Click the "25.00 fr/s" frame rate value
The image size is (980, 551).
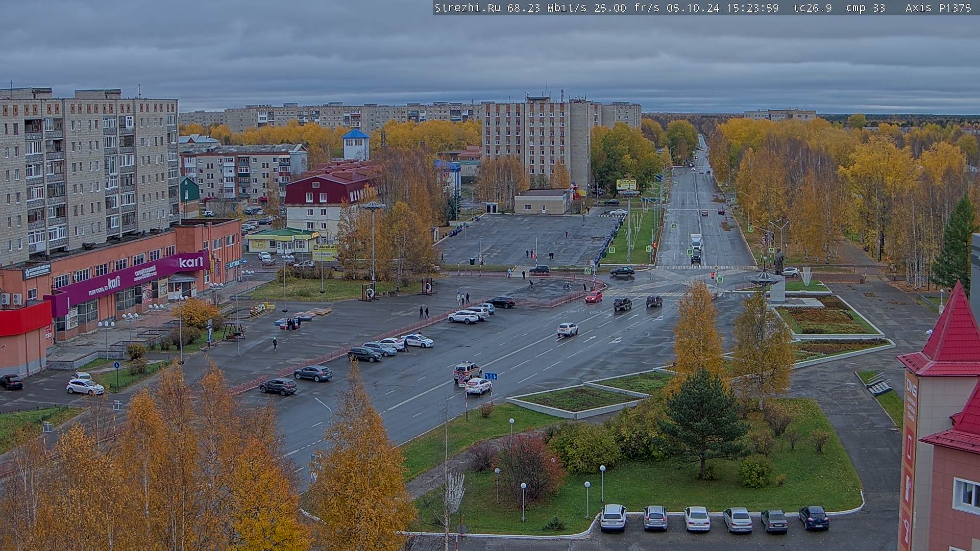[627, 8]
